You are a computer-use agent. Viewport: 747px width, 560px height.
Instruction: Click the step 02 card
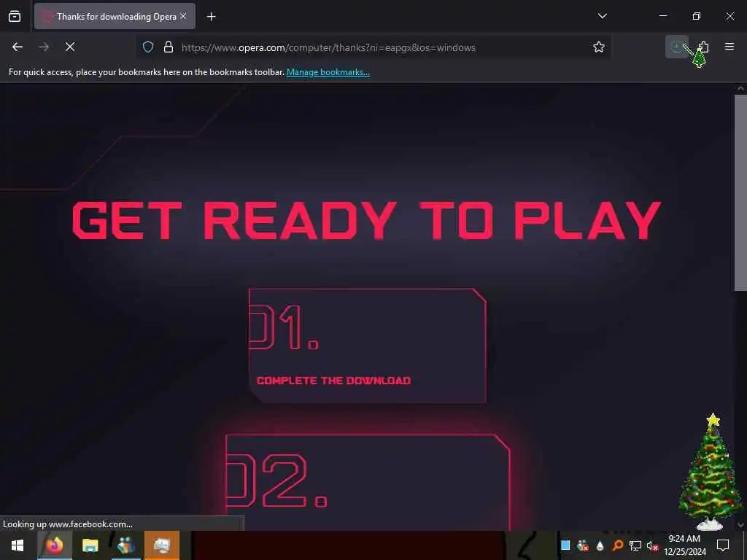(x=368, y=482)
